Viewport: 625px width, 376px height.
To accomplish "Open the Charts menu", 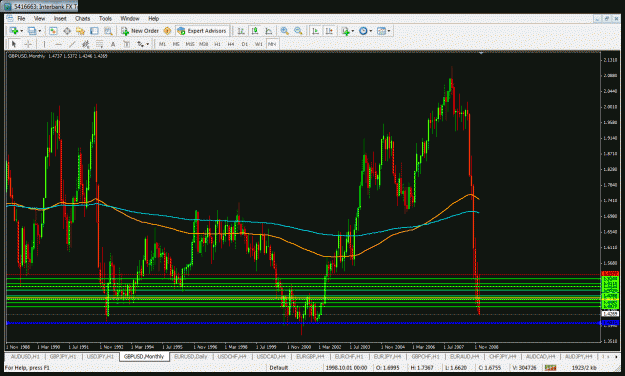I will tap(83, 18).
